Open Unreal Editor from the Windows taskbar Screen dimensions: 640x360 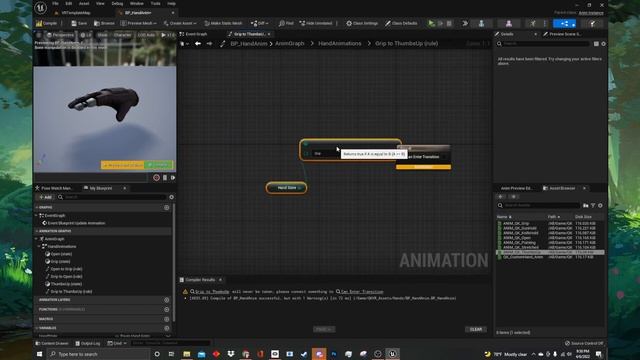pyautogui.click(x=392, y=354)
